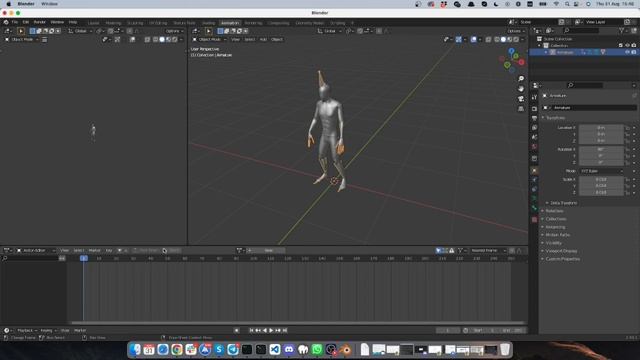Open Discord from the Dock
Viewport: 640px width, 360px height.
coord(289,349)
